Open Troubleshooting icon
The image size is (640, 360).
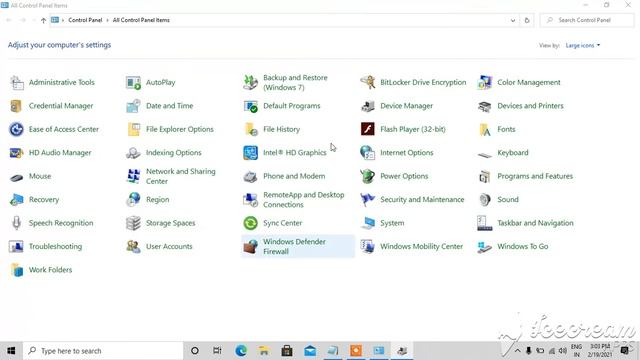pos(17,247)
